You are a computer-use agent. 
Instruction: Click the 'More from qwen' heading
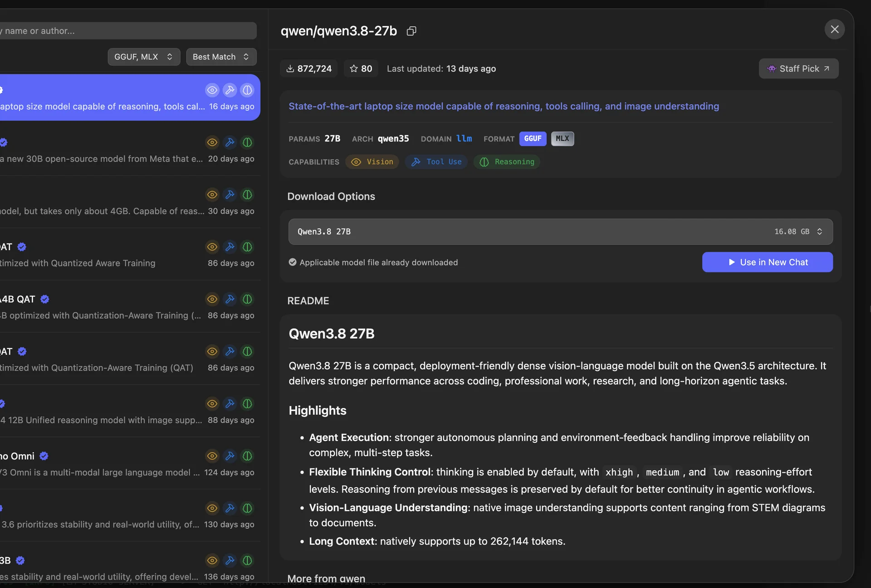[x=326, y=578]
